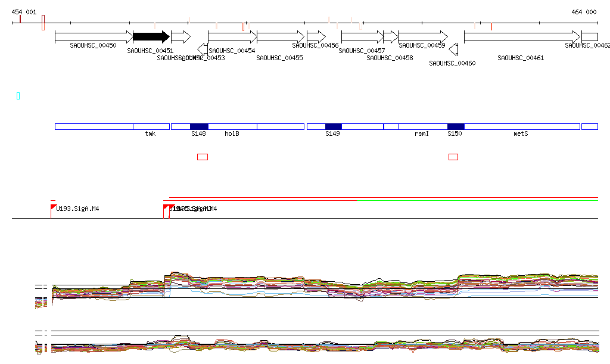Select the SAOUHSC_00454 gene arrow
This screenshot has width=610, height=364.
tap(232, 37)
